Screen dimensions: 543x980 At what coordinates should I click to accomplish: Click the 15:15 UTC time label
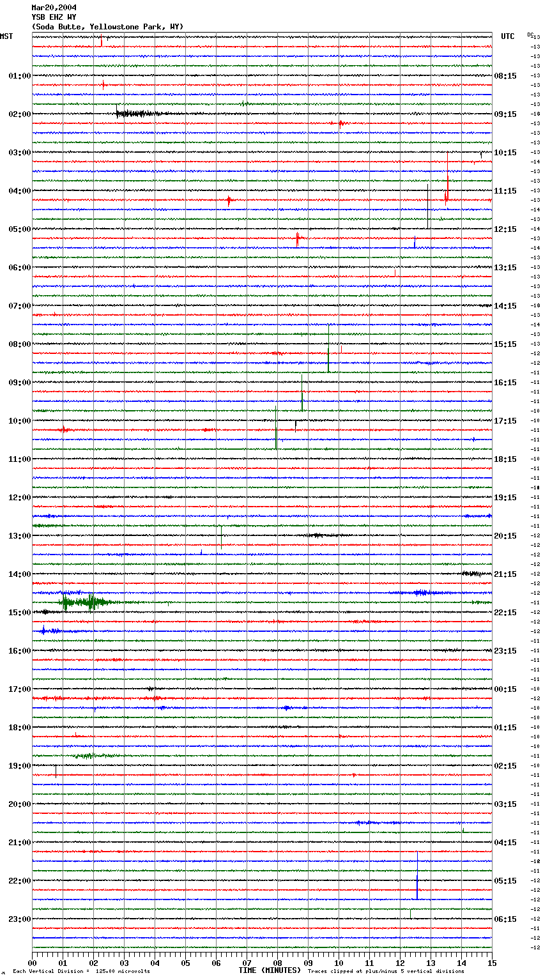coord(505,344)
